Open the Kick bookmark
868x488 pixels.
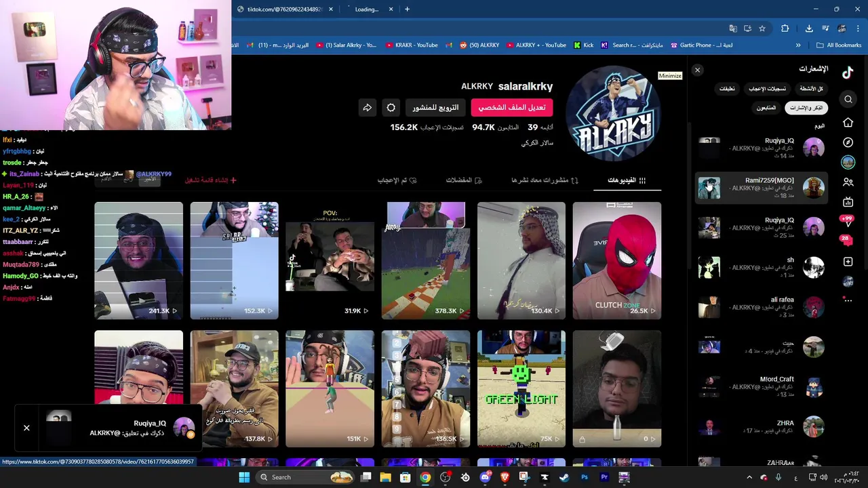[583, 45]
